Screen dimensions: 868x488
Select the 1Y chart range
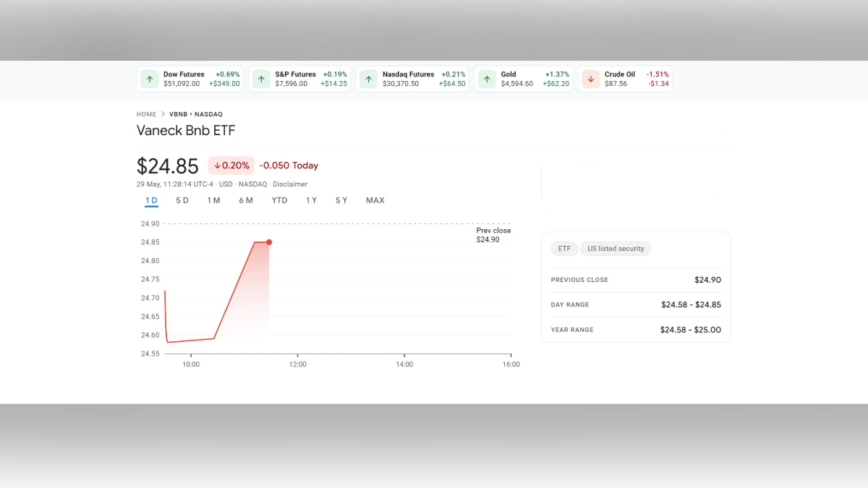(x=311, y=200)
